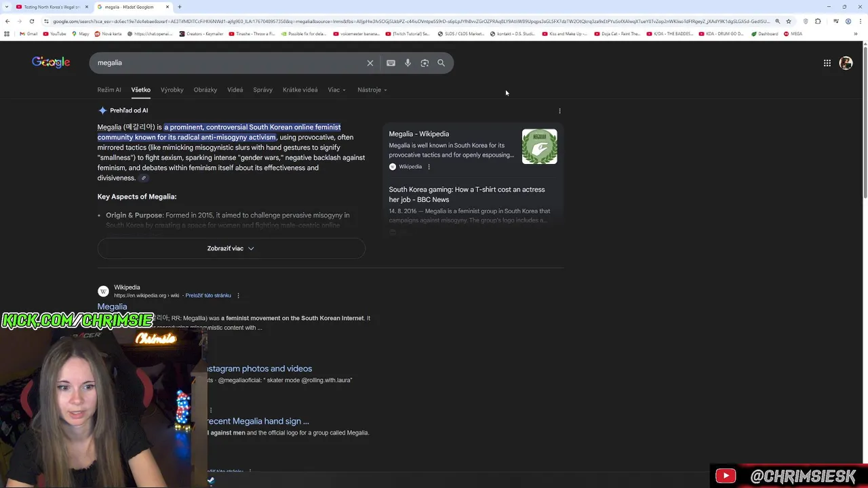Open the Google apps grid

(827, 63)
